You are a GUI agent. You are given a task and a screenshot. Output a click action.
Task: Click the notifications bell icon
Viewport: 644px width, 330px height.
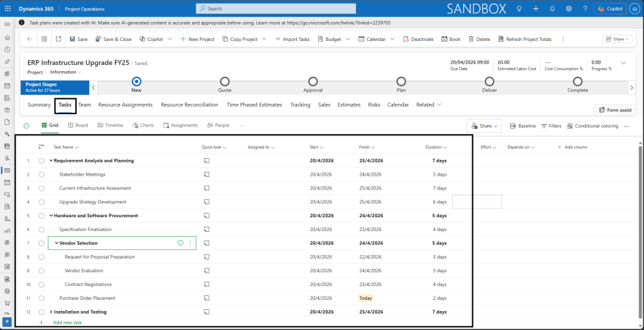click(552, 9)
